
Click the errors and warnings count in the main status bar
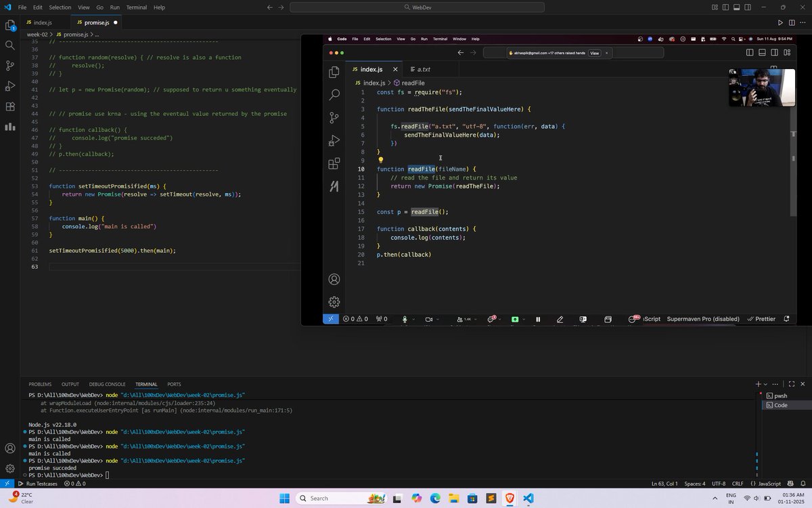[x=74, y=484]
